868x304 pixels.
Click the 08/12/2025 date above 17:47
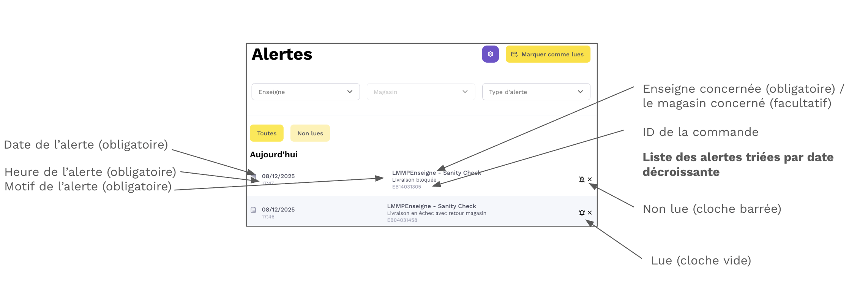(278, 176)
